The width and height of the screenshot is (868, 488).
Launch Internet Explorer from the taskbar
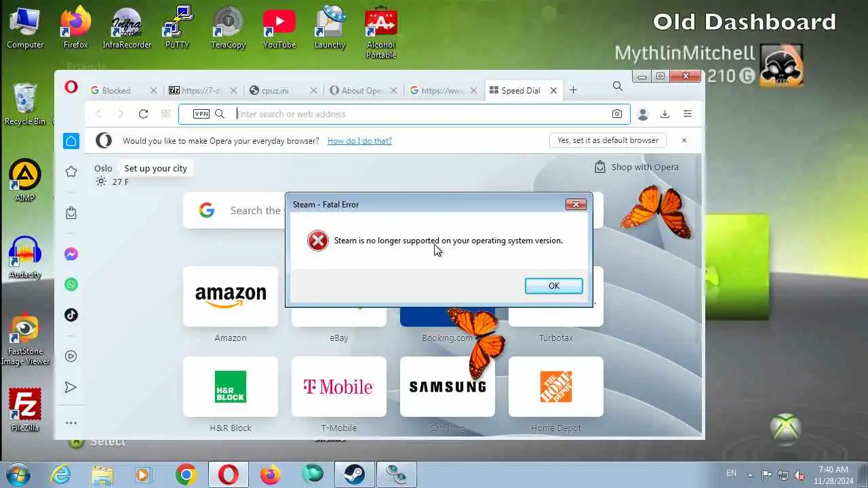[x=61, y=474]
